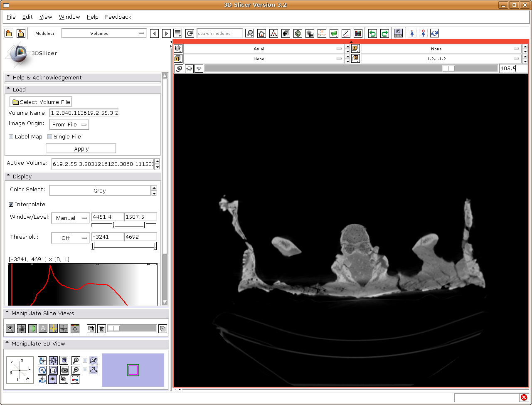
Task: Go to the next module with right arrow
Action: pos(166,33)
